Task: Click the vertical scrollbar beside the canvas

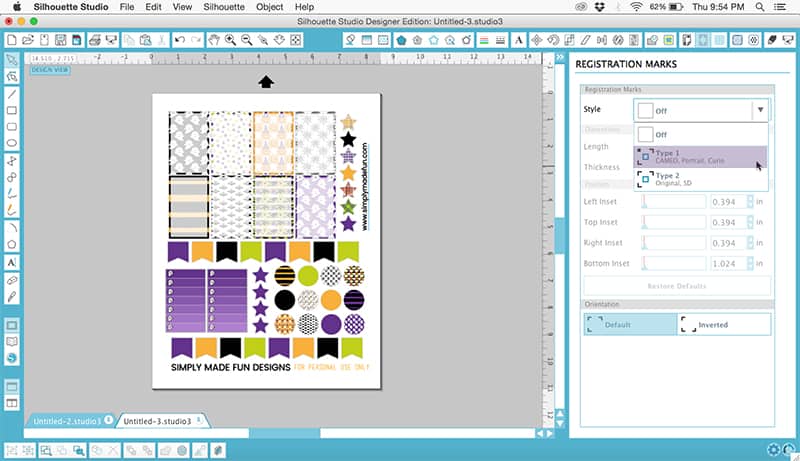Action: pos(560,235)
